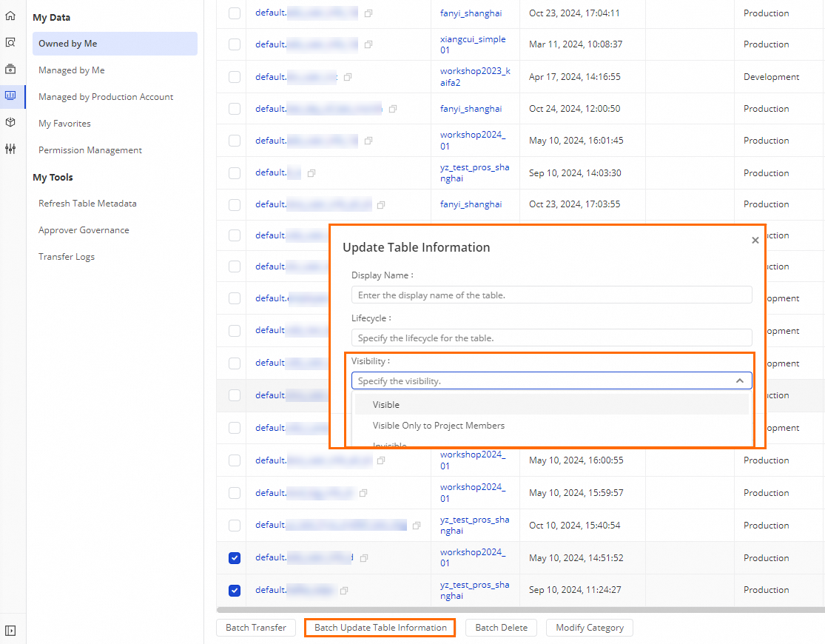Uncheck the row dated May 10, 2024, 14:51:52

tap(235, 558)
